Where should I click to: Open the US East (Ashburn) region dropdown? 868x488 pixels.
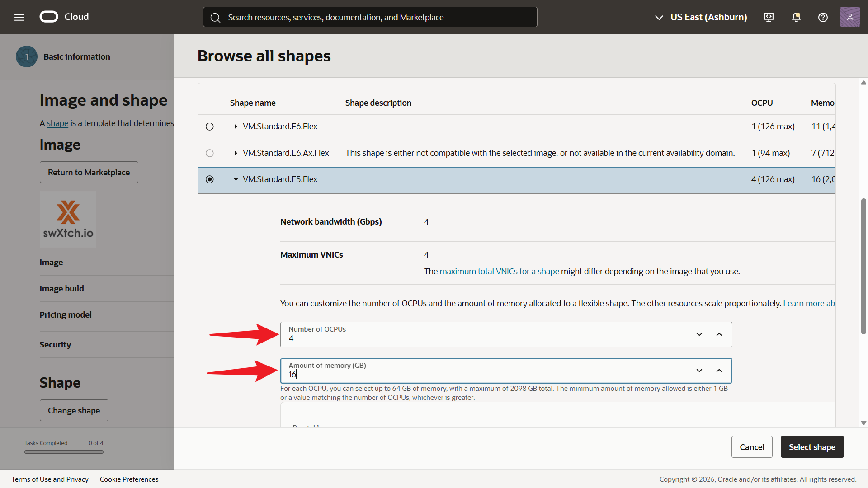(701, 17)
